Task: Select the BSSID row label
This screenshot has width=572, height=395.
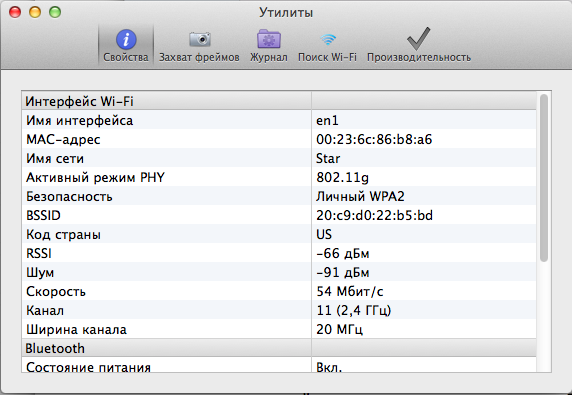Action: click(43, 216)
